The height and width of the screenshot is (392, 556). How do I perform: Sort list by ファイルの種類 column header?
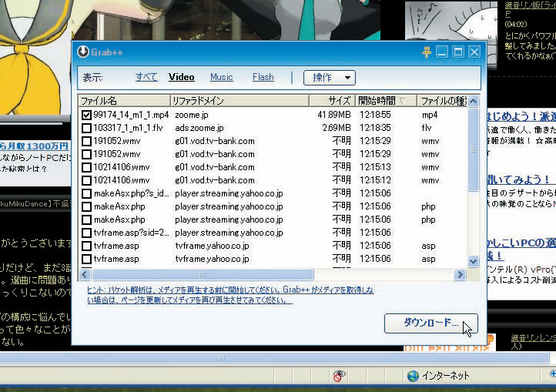tap(442, 101)
